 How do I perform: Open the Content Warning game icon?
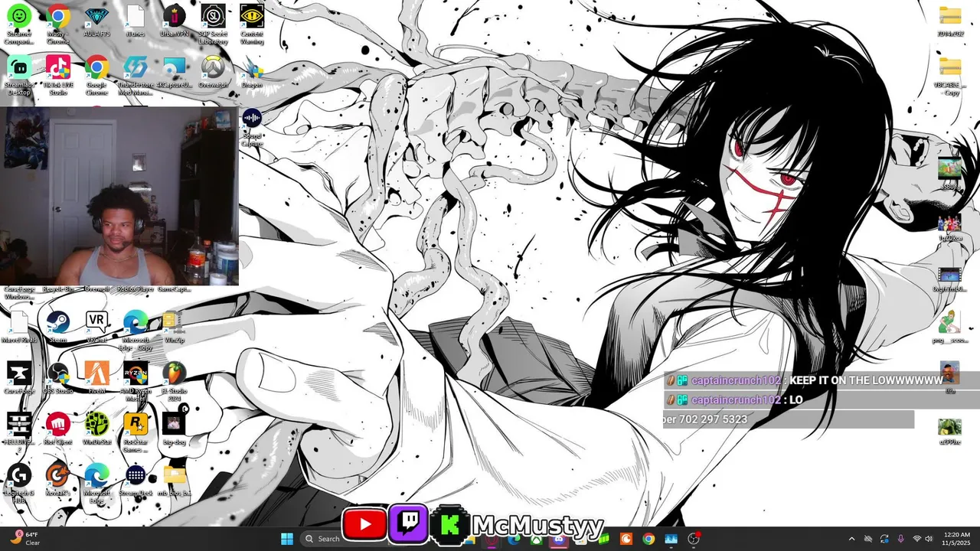(x=252, y=24)
